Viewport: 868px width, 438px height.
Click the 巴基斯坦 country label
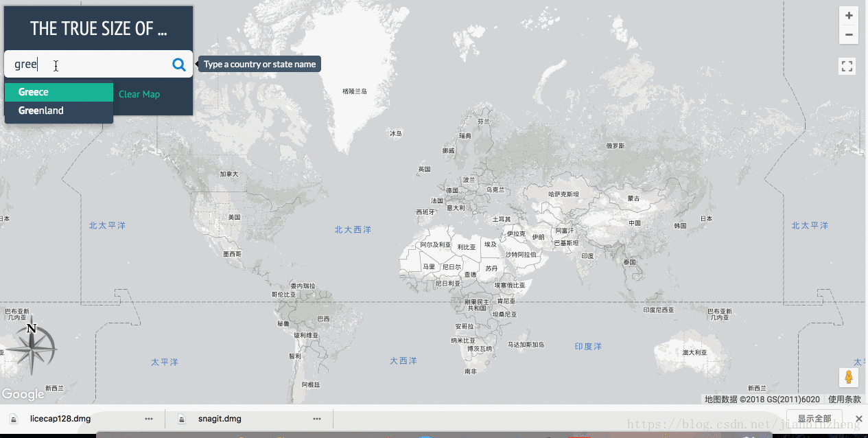(x=566, y=243)
